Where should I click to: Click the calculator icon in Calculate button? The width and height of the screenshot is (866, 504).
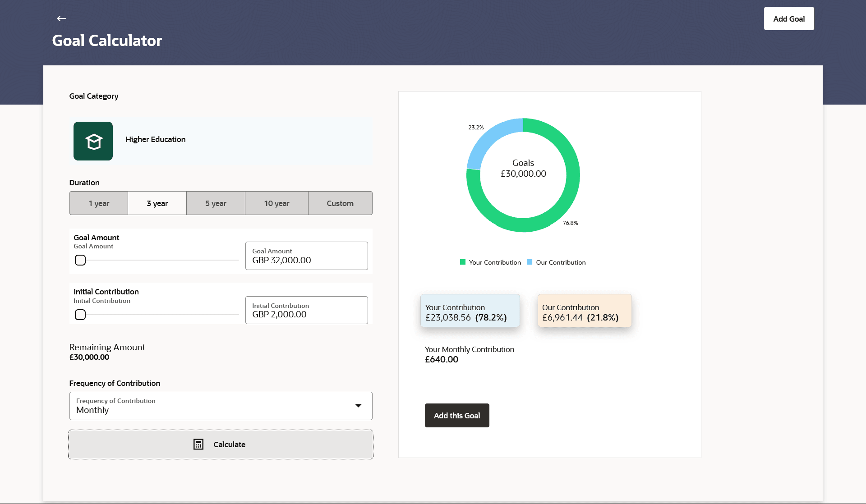tap(198, 444)
